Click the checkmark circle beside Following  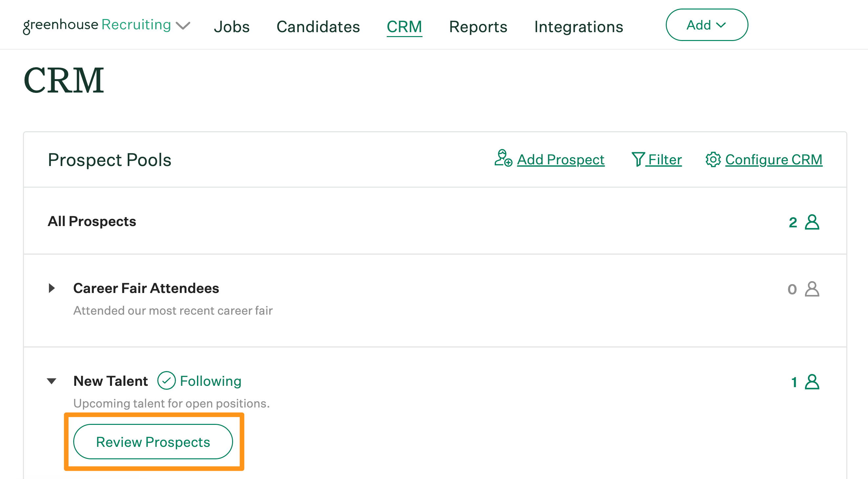coord(167,380)
